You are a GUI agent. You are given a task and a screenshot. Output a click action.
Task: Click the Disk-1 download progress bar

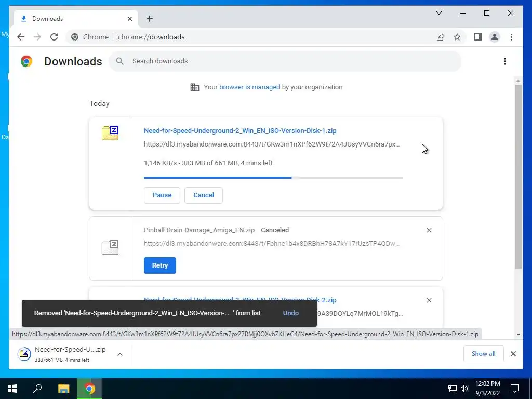pyautogui.click(x=273, y=178)
